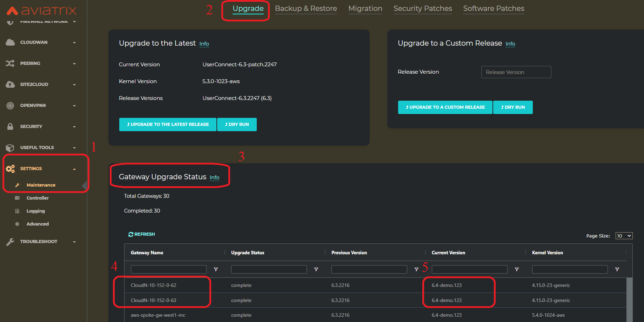Viewport: 644px width, 322px height.
Task: Click the gateway table vertical scrollbar
Action: [629, 298]
